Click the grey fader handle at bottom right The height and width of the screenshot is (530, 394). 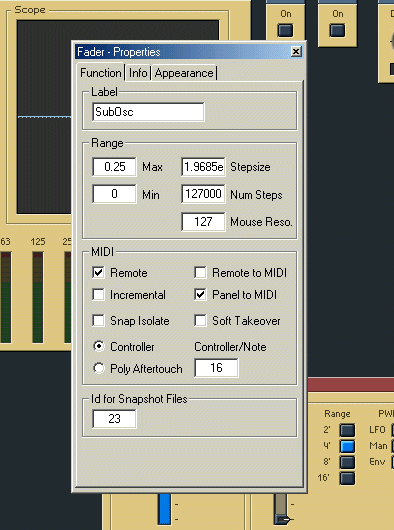point(282,519)
